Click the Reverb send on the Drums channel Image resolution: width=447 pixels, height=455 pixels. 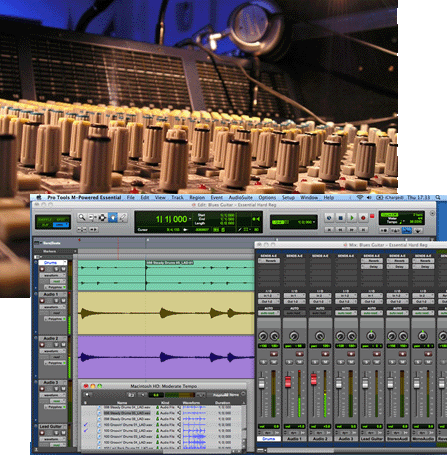(269, 261)
